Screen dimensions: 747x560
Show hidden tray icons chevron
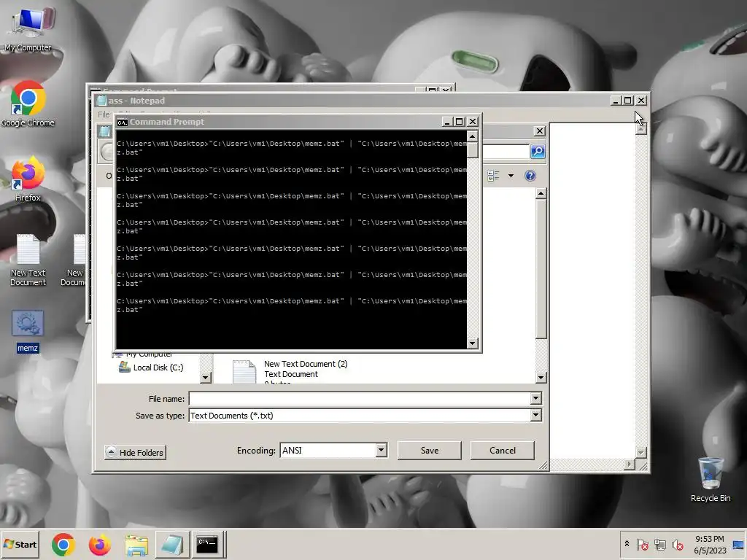click(x=627, y=544)
